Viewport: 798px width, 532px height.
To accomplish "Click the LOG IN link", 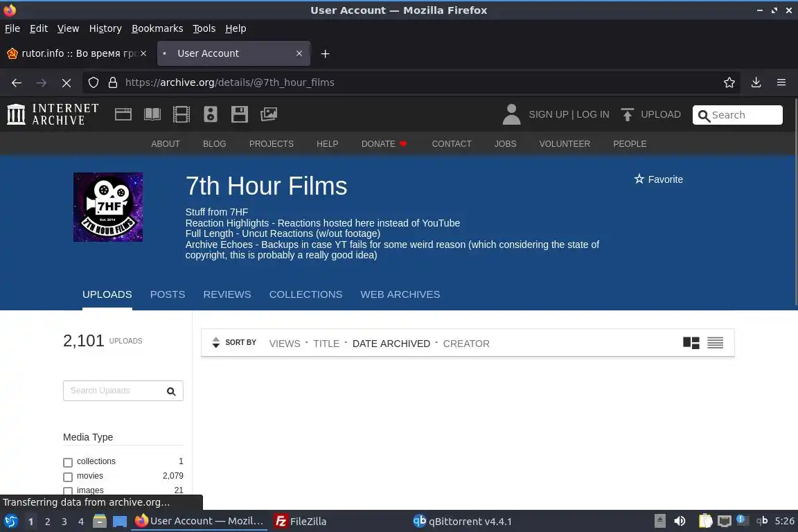I will pyautogui.click(x=592, y=114).
